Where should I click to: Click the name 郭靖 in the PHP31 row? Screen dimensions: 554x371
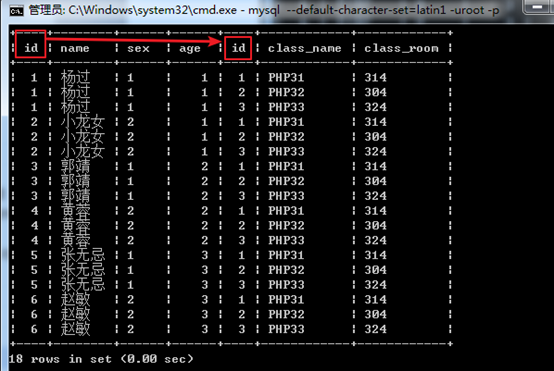(x=75, y=166)
